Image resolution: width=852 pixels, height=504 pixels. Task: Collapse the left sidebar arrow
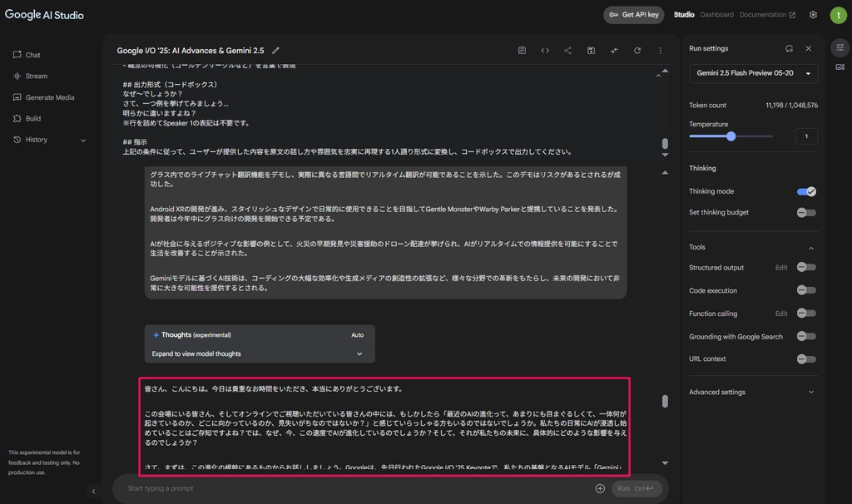pyautogui.click(x=93, y=492)
